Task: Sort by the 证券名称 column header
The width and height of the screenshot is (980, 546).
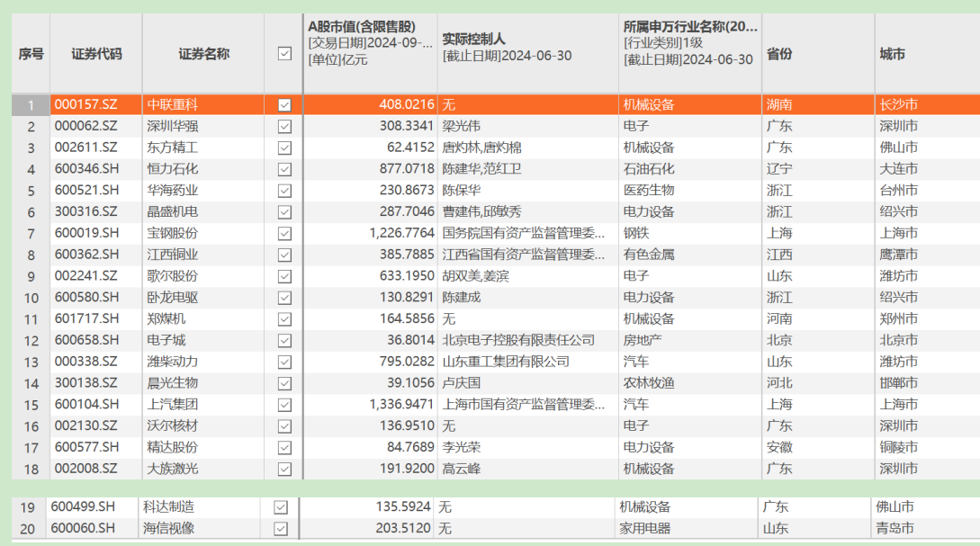Action: (x=203, y=54)
